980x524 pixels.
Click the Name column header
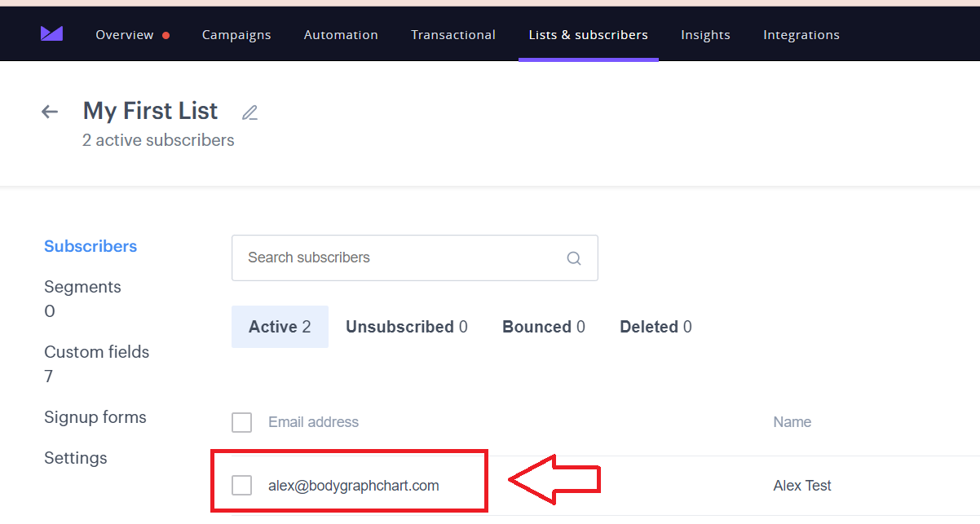click(x=792, y=422)
